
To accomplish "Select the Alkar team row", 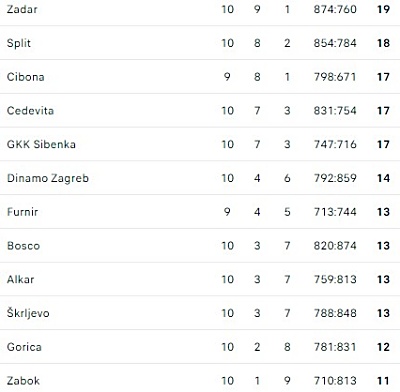I will (x=200, y=279).
